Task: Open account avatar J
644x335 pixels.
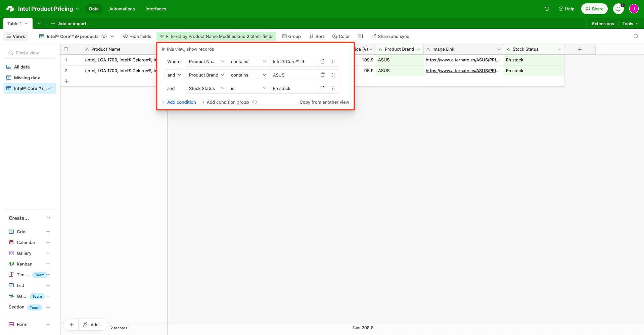Action: pyautogui.click(x=634, y=9)
